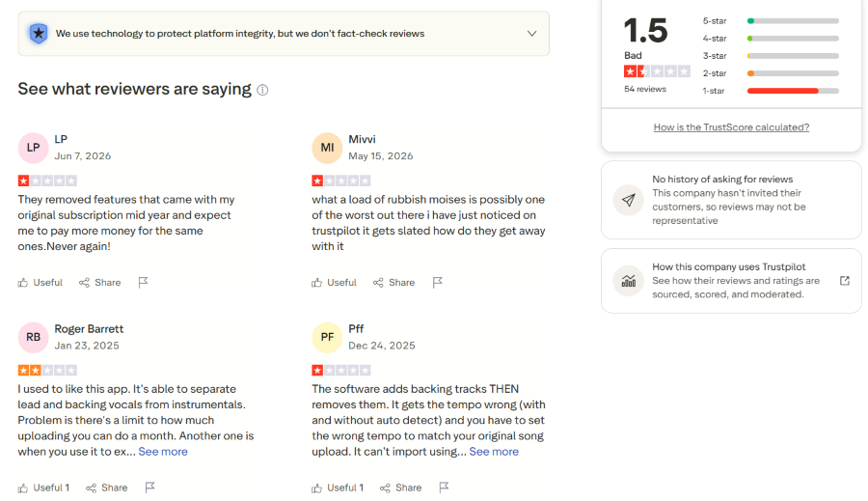Image resolution: width=868 pixels, height=501 pixels.
Task: Expand Roger Barrett's review with See more
Action: (x=163, y=452)
